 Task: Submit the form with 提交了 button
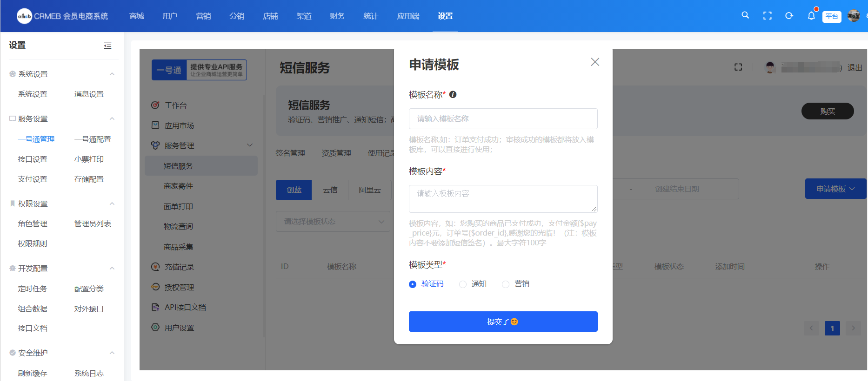point(503,322)
